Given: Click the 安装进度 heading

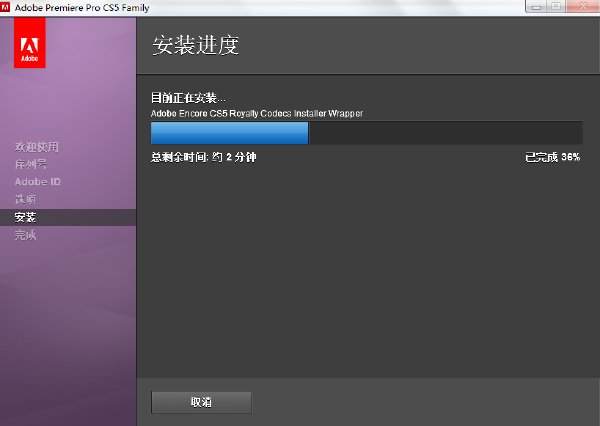Looking at the screenshot, I should [196, 45].
